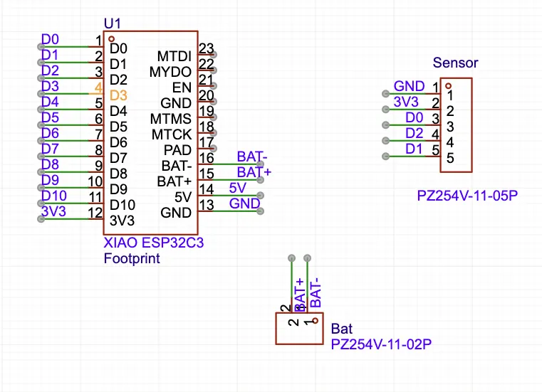The width and height of the screenshot is (542, 392).
Task: Click the GND pin name for pin 20
Action: pyautogui.click(x=176, y=103)
